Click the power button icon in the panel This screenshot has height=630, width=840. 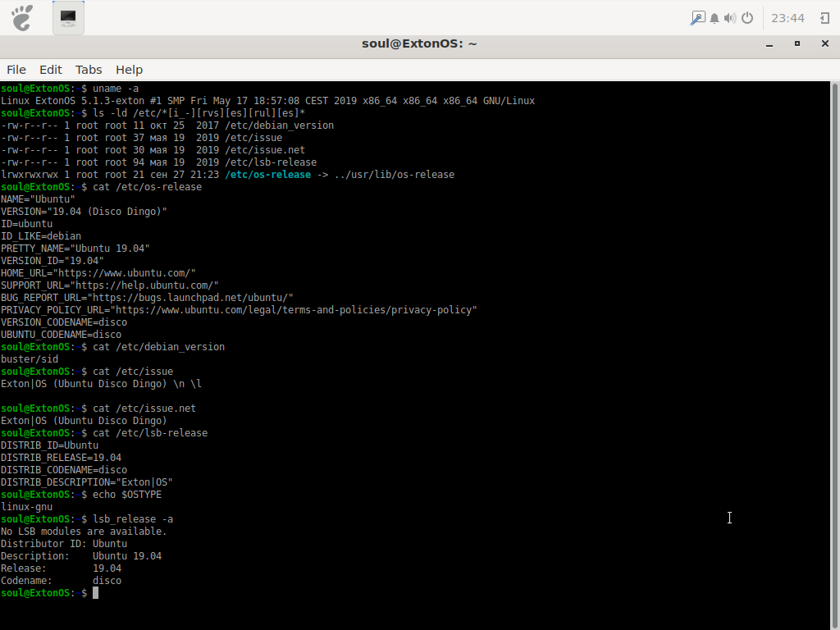click(x=747, y=18)
